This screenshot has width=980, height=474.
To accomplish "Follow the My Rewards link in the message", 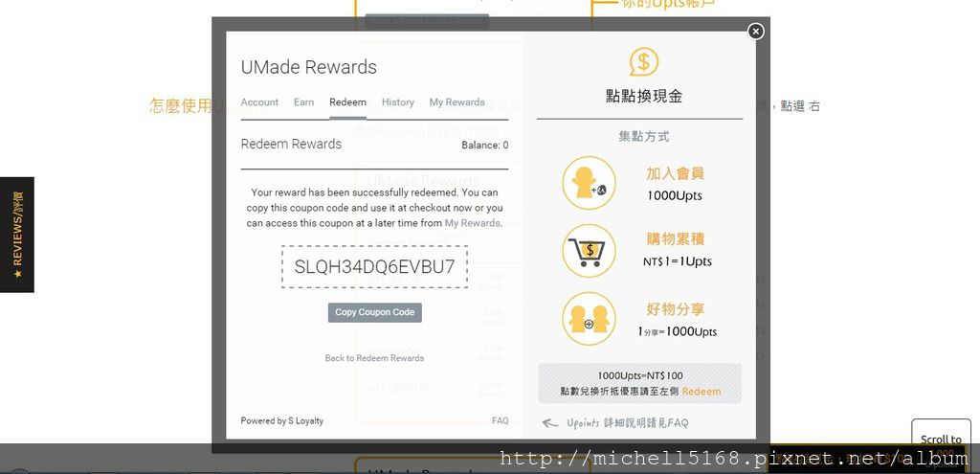I will click(472, 222).
